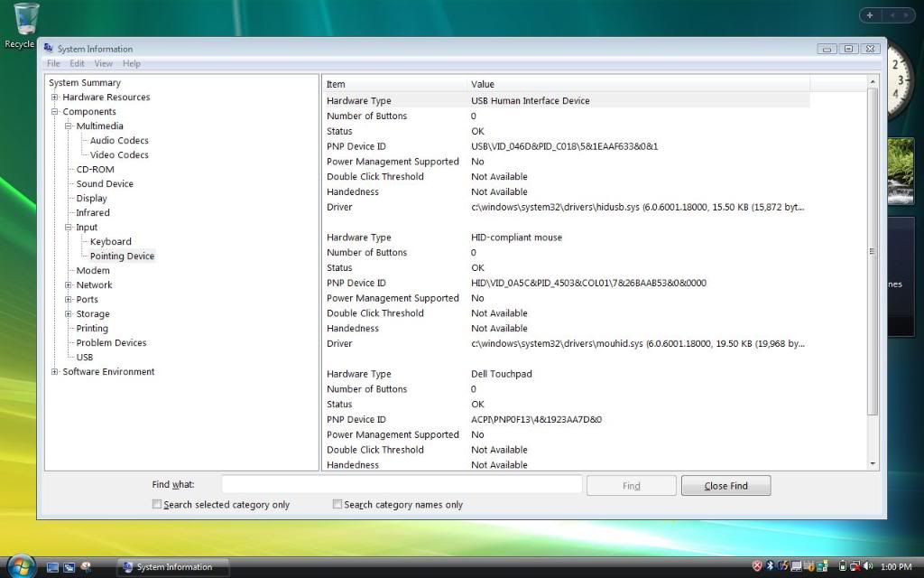Click the details pane vertical scrollbar thumb
The width and height of the screenshot is (924, 578).
(x=872, y=251)
